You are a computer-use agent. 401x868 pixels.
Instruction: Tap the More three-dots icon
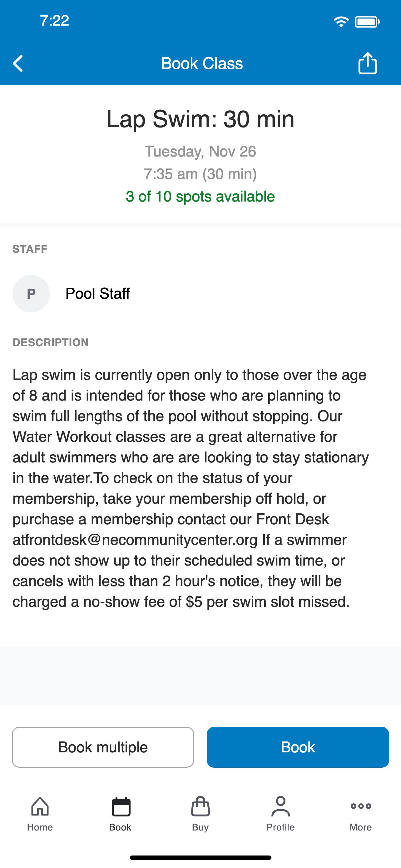[x=361, y=806]
